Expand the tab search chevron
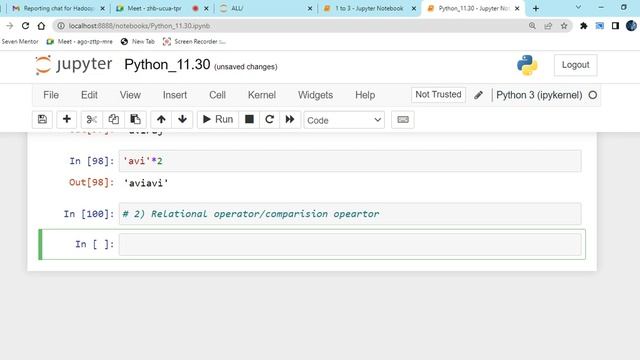The image size is (640, 360). pyautogui.click(x=578, y=7)
